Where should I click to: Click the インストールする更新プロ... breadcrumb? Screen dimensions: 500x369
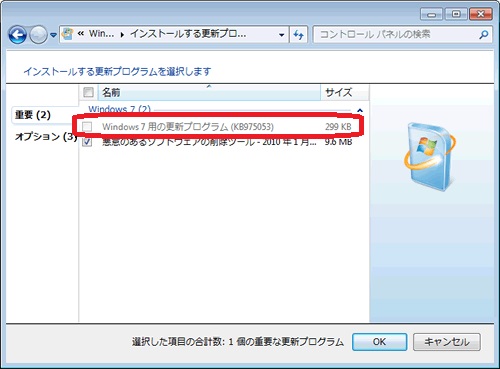[x=188, y=34]
